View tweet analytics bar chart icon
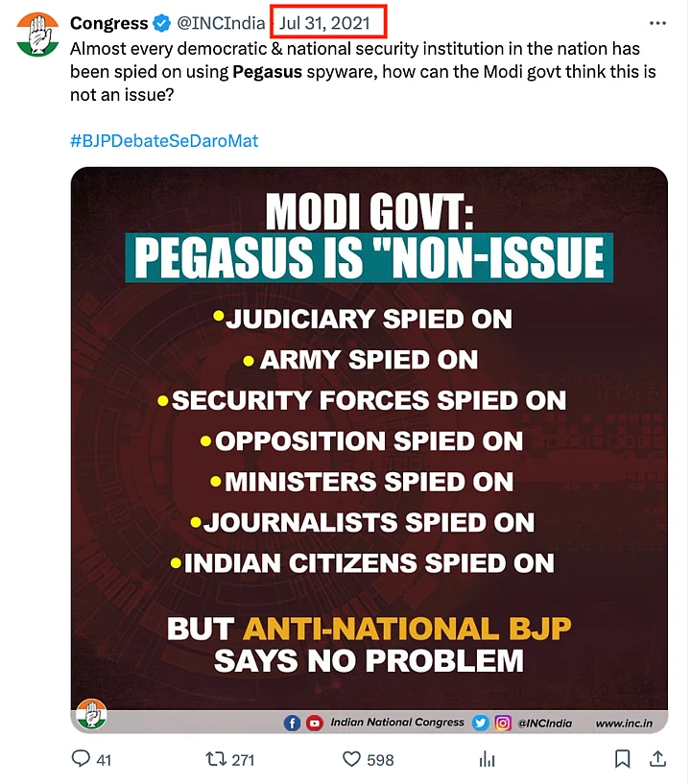This screenshot has width=691, height=784. coord(488,759)
